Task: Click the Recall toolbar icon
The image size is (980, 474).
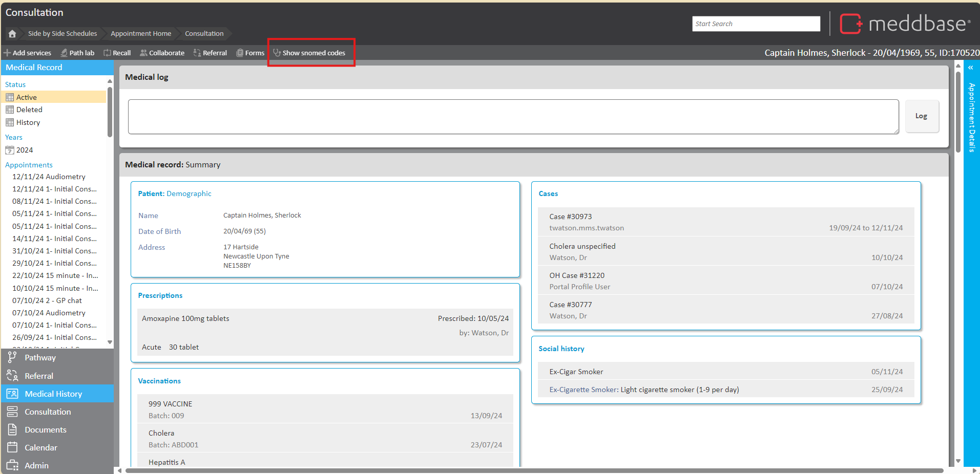Action: 107,53
